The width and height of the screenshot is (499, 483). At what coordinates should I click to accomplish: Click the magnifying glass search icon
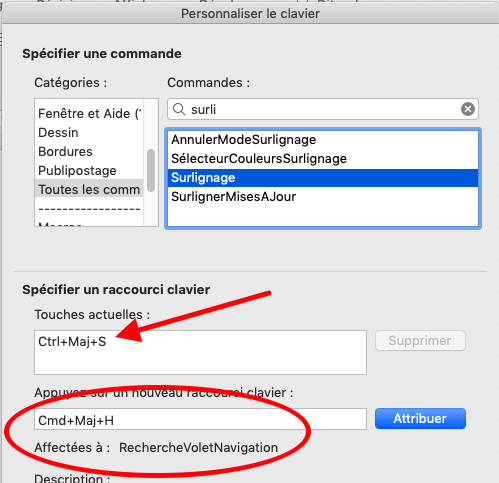click(x=179, y=109)
